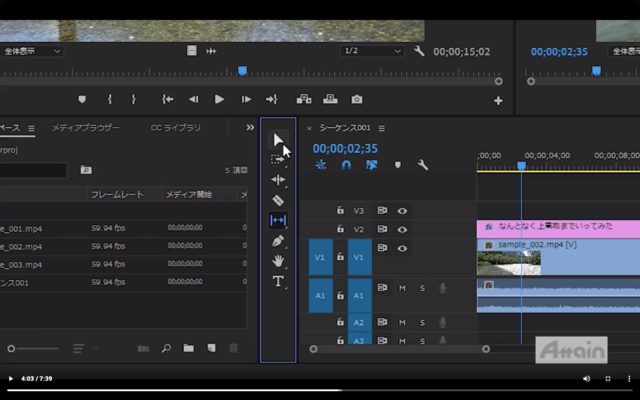This screenshot has width=640, height=400.
Task: Toggle V1 track output eye
Action: tap(402, 248)
